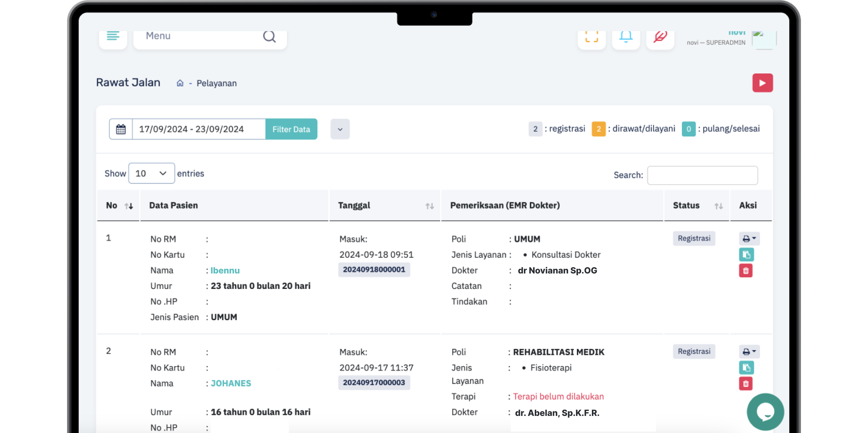The image size is (868, 433).
Task: Click the Rawat Jalan page title
Action: pyautogui.click(x=128, y=83)
